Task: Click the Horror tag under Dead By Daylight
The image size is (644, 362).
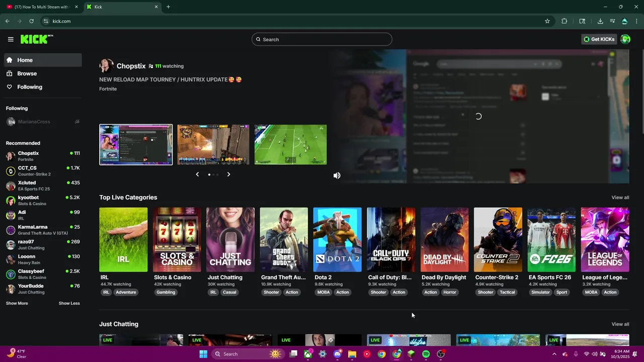Action: pyautogui.click(x=450, y=292)
